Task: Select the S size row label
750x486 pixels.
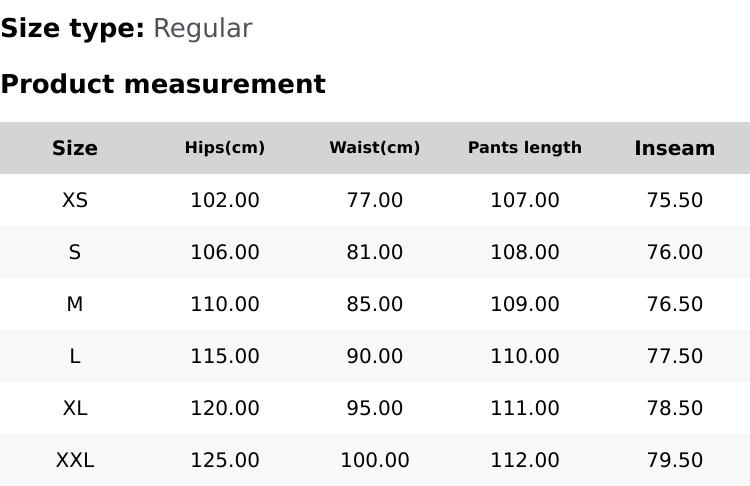Action: tap(75, 252)
